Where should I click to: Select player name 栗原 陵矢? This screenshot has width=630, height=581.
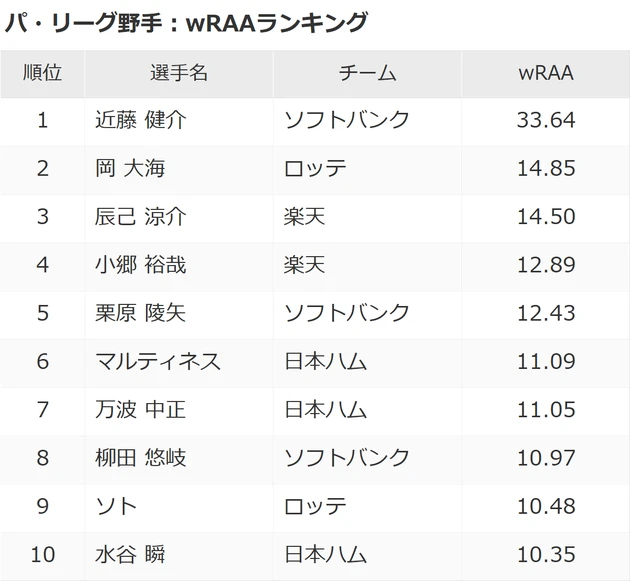pos(140,313)
